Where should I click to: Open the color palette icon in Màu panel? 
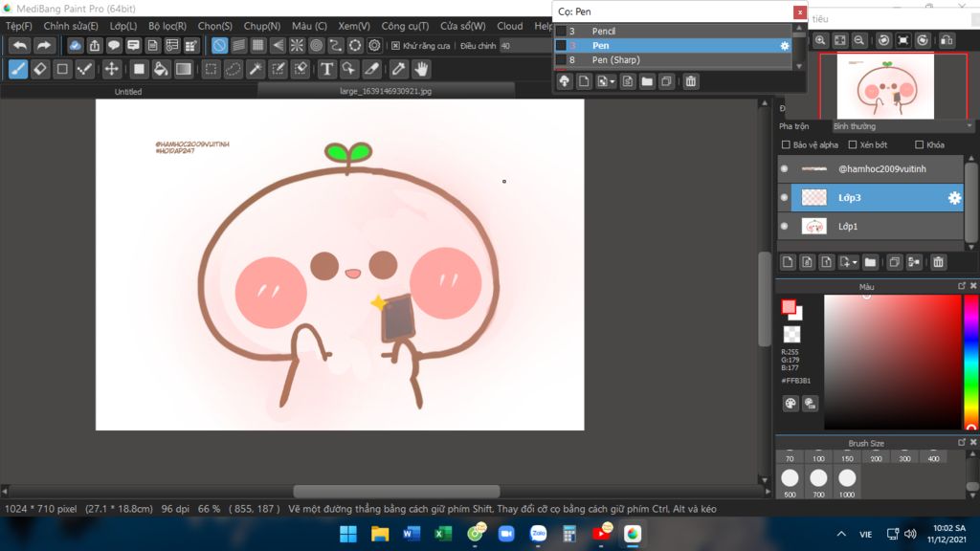[x=790, y=404]
